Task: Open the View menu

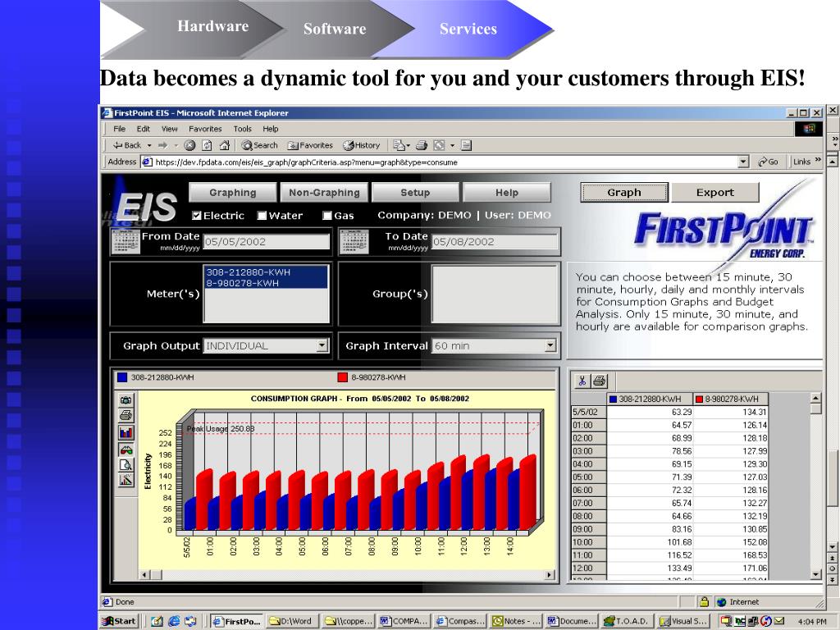Action: [x=169, y=129]
